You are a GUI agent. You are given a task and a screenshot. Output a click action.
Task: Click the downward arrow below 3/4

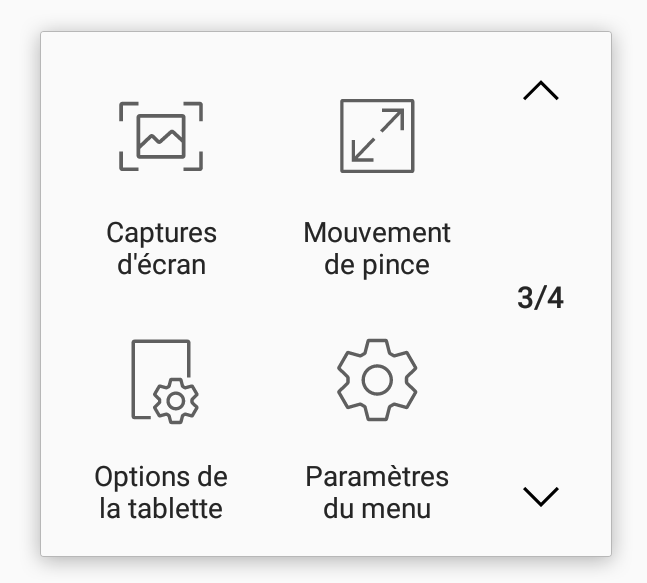[x=541, y=496]
